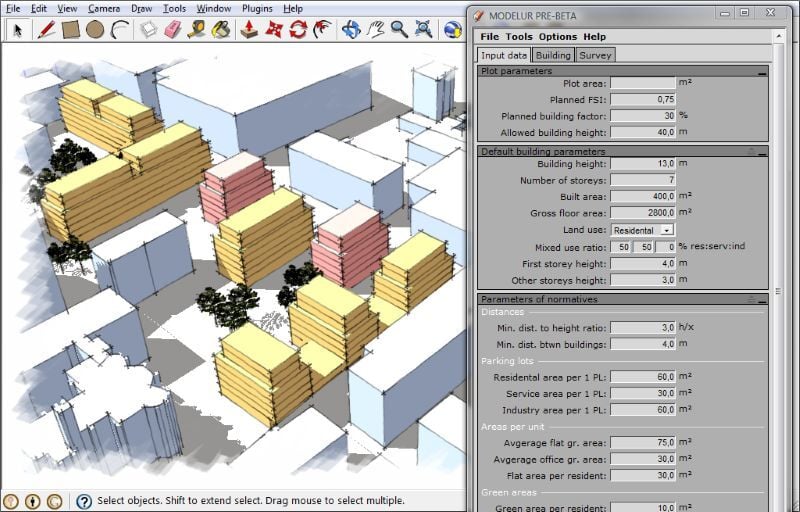Screen dimensions: 800x512
Task: Pick the Eraser tool
Action: [x=172, y=29]
